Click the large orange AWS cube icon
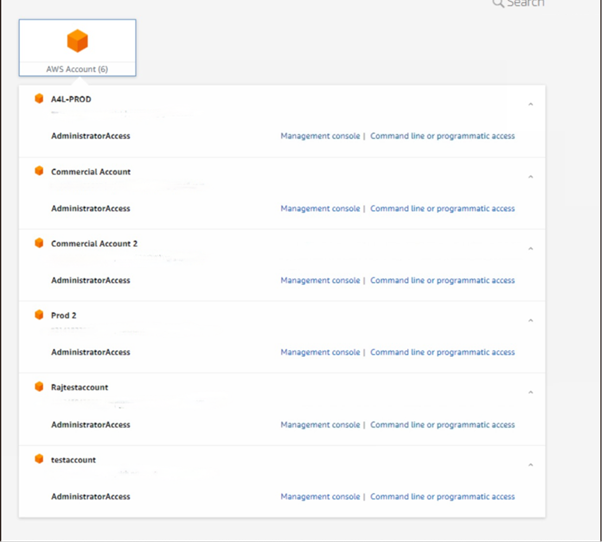 [x=77, y=41]
